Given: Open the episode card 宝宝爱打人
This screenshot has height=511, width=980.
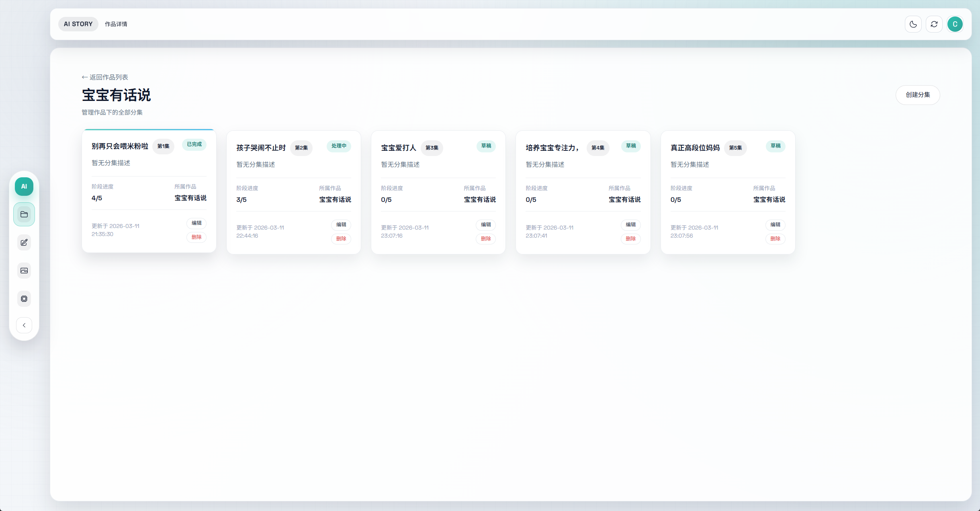Looking at the screenshot, I should pos(438,192).
